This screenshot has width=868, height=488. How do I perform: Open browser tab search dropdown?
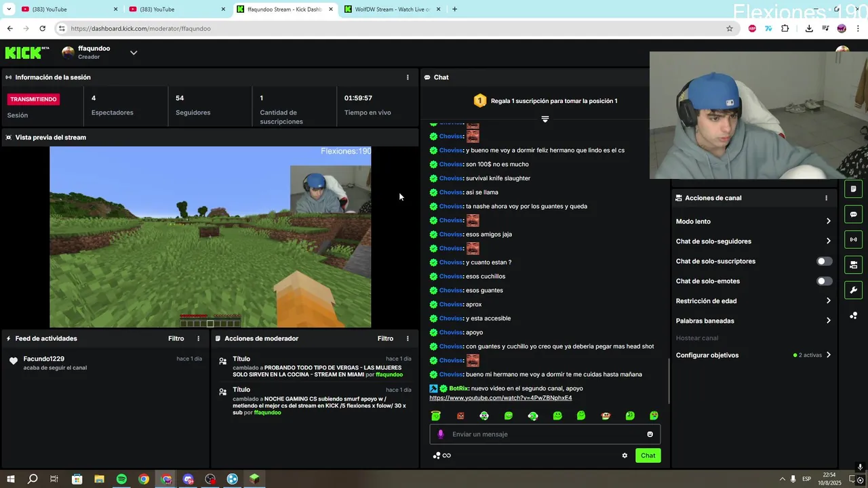(8, 9)
